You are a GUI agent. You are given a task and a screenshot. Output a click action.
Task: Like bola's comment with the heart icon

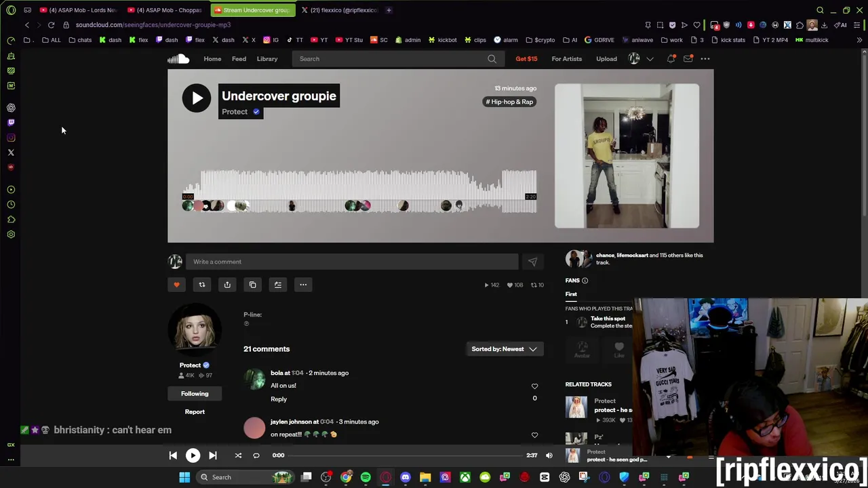click(x=534, y=386)
